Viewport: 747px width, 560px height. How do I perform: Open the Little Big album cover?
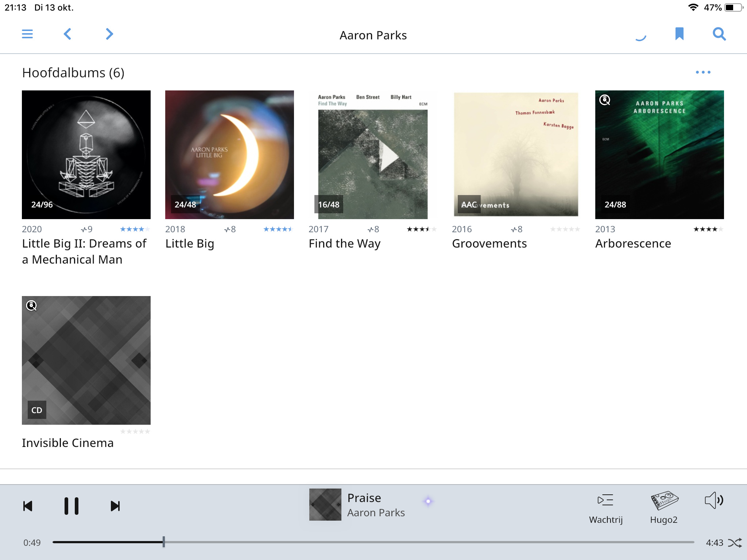click(x=229, y=155)
